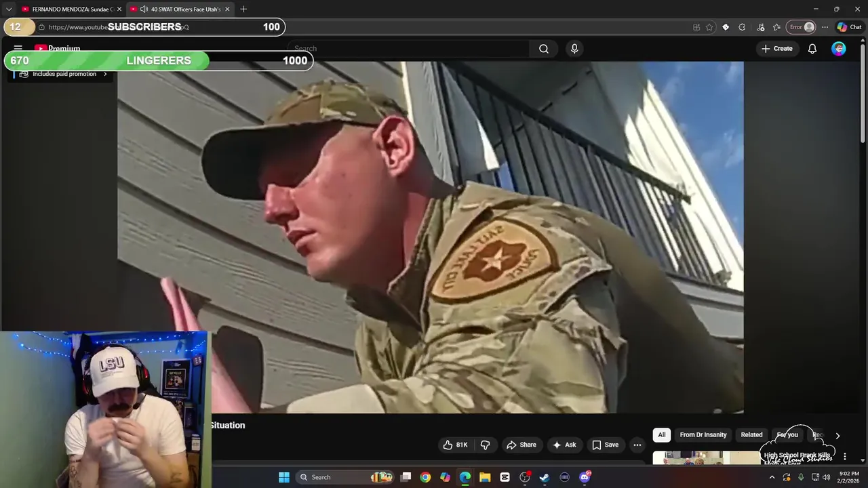Screen dimensions: 868x488
Task: Open Edge Settings and more menu
Action: [825, 27]
